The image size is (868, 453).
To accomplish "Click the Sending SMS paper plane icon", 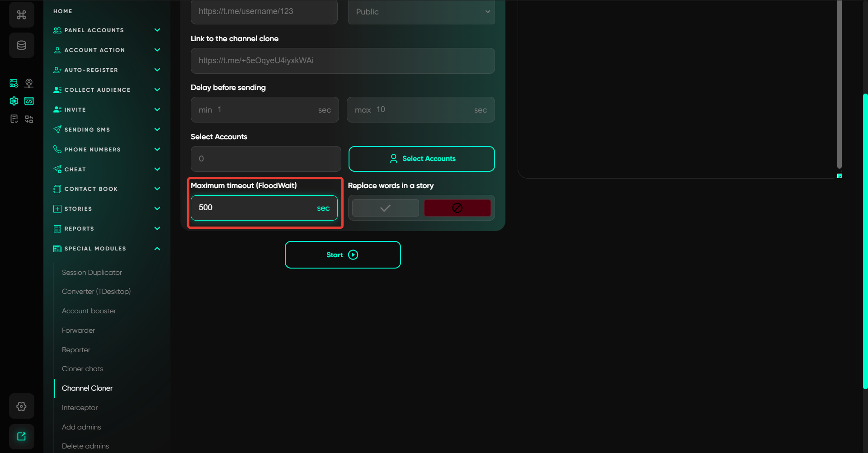I will coord(57,130).
